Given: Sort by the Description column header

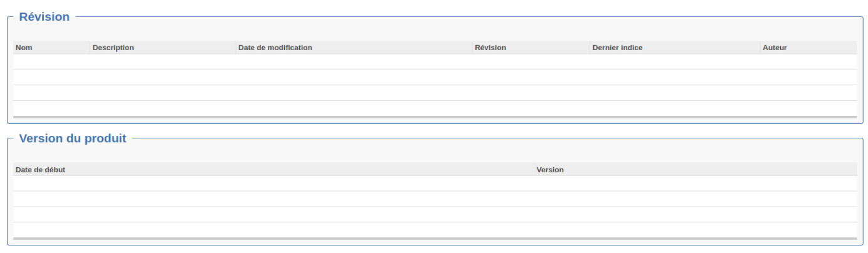Looking at the screenshot, I should [x=113, y=48].
